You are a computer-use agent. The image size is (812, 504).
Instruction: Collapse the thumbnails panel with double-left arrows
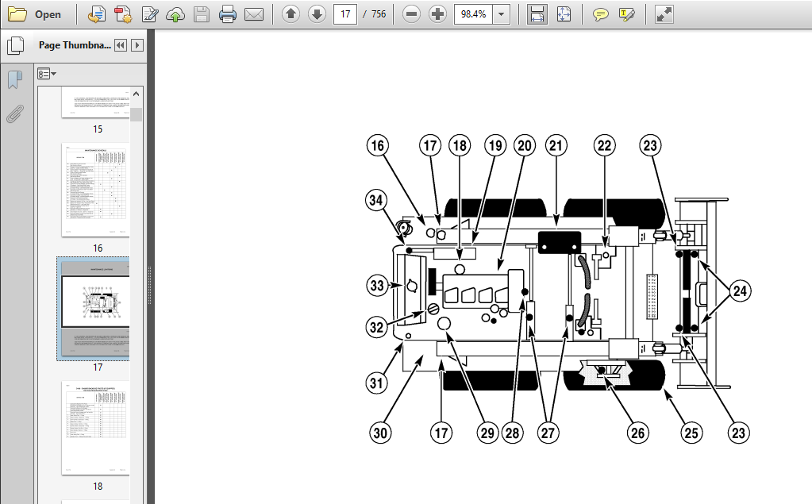pyautogui.click(x=120, y=45)
